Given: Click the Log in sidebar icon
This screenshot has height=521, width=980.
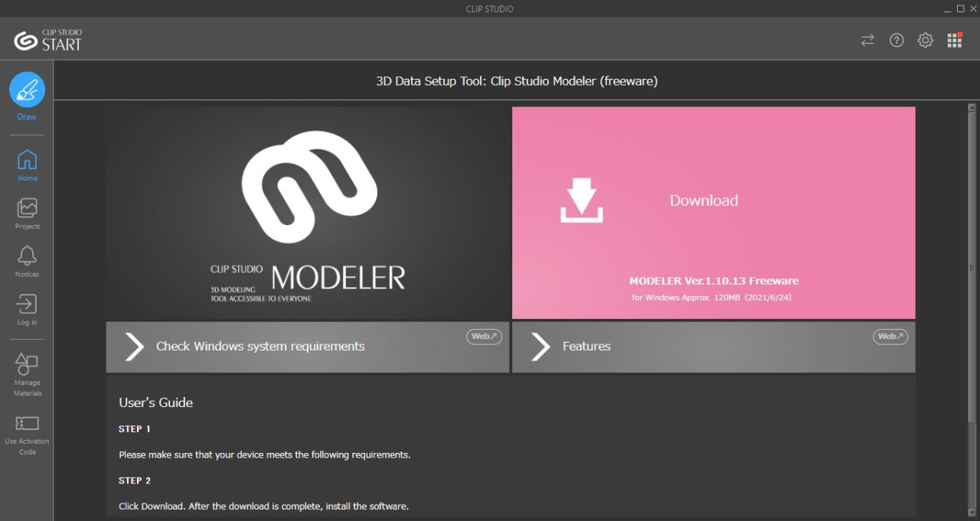Looking at the screenshot, I should pyautogui.click(x=27, y=310).
